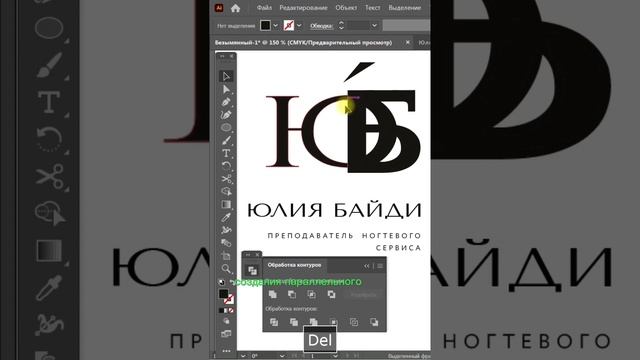Open the zoom level dropdown in status bar
This screenshot has height=360, width=640.
pos(243,356)
